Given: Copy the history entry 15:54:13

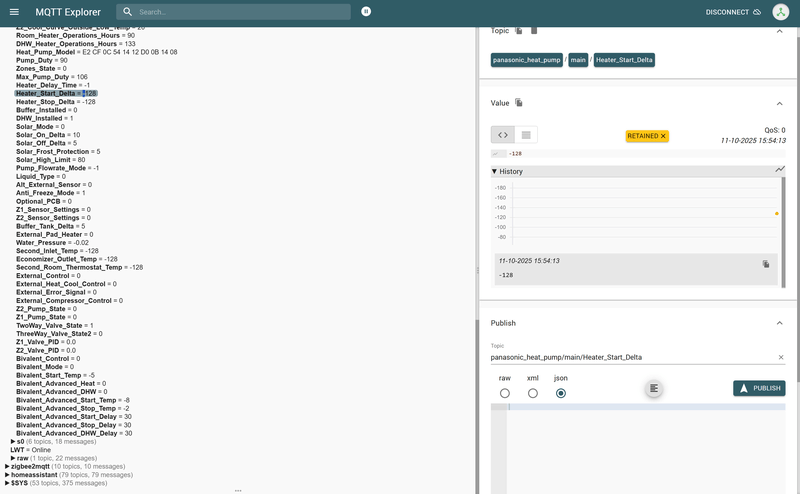Looking at the screenshot, I should click(766, 264).
